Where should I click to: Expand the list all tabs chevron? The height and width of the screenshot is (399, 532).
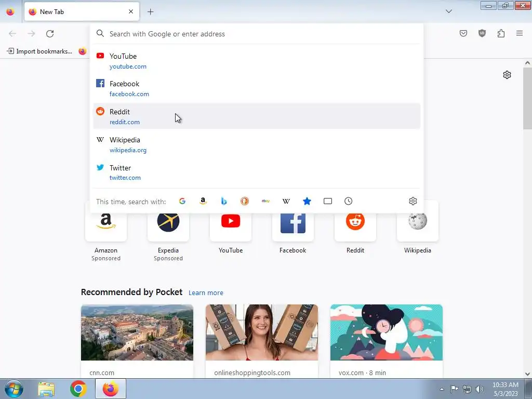(448, 11)
